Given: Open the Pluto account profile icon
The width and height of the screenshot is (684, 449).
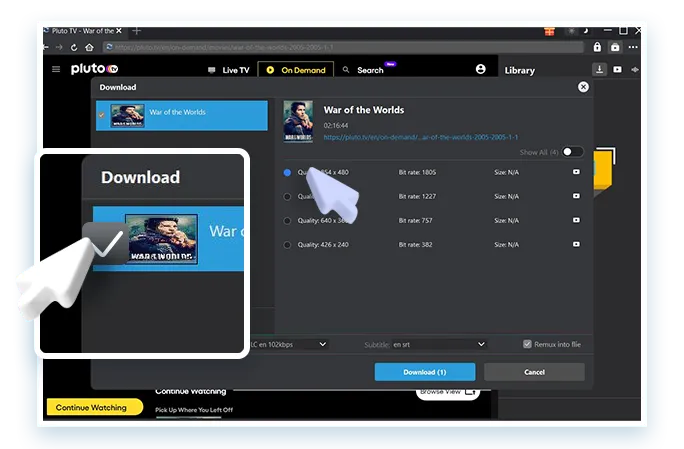Looking at the screenshot, I should coord(481,69).
